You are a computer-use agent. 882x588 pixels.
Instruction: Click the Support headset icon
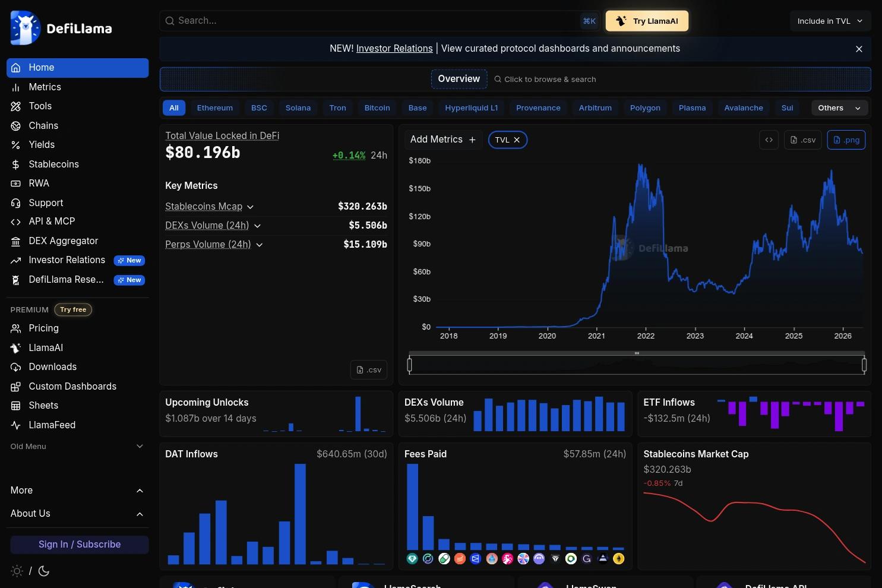point(16,203)
